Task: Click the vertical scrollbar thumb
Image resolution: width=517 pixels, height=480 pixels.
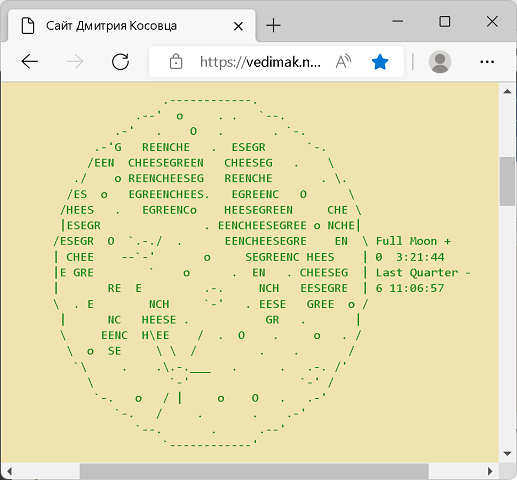Action: [x=507, y=181]
